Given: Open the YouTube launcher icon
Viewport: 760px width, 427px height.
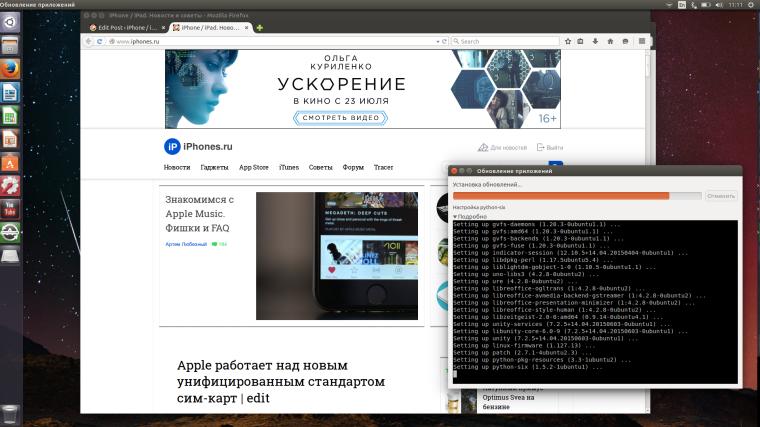Looking at the screenshot, I should pos(10,209).
